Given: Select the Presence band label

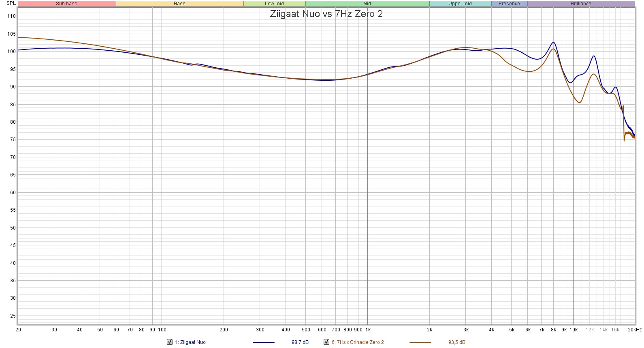Looking at the screenshot, I should click(x=509, y=4).
